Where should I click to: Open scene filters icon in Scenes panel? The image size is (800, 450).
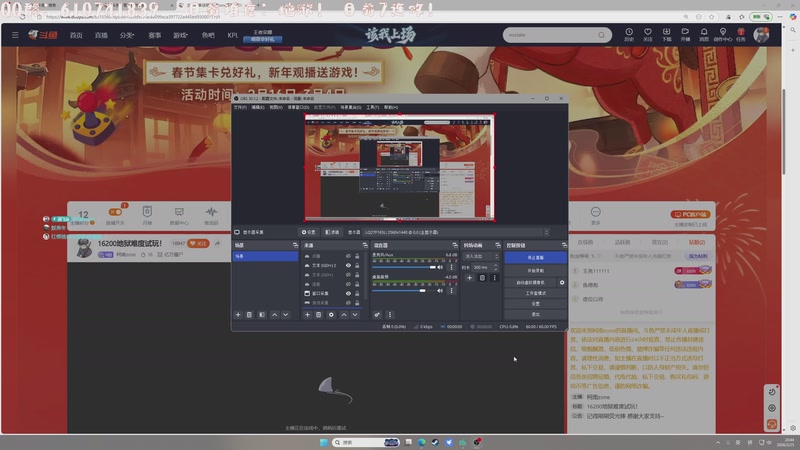(x=262, y=315)
